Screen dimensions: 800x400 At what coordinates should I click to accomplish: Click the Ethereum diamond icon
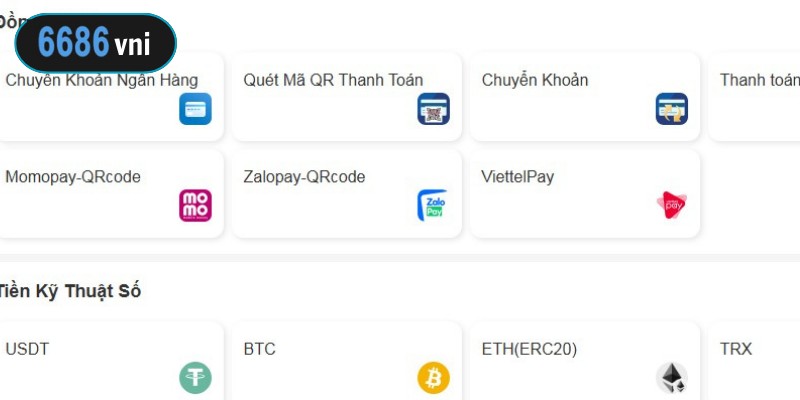(x=672, y=378)
